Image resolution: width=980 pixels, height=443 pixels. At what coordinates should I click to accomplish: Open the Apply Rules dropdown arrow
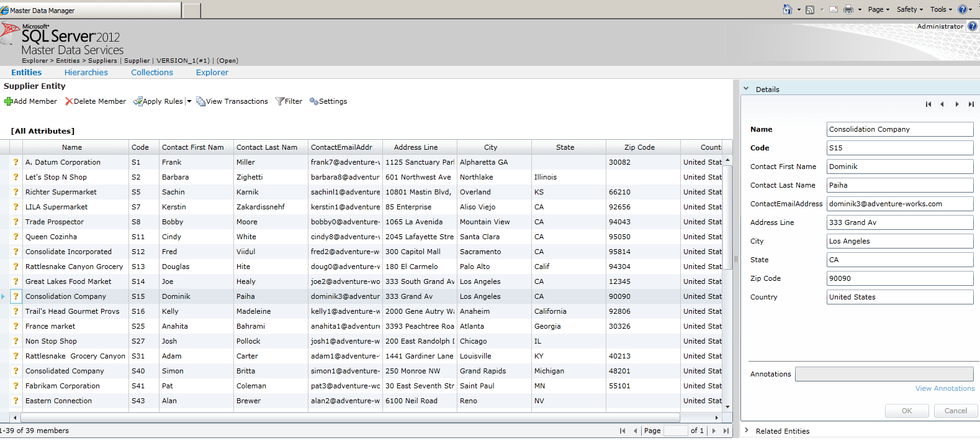point(189,101)
